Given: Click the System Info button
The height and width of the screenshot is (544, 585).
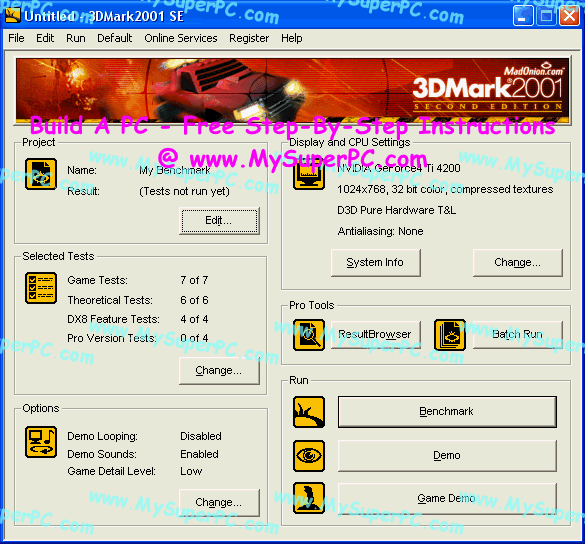Looking at the screenshot, I should (x=376, y=263).
